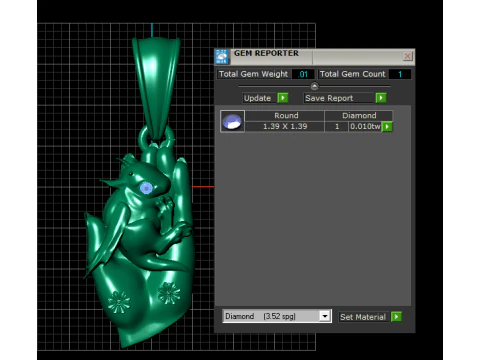Click the Round shape header cell
This screenshot has width=480, height=360.
[x=285, y=115]
